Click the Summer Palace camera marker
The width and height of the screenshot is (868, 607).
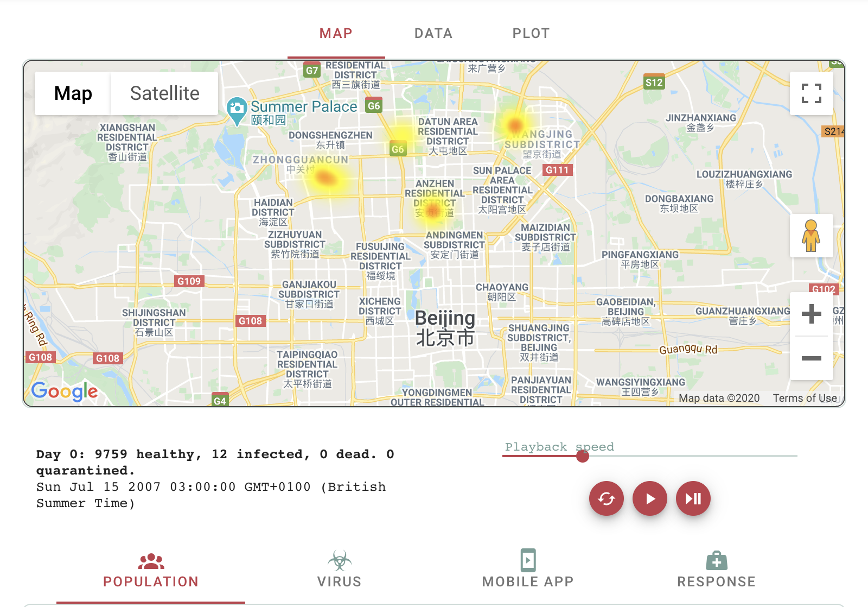(237, 111)
